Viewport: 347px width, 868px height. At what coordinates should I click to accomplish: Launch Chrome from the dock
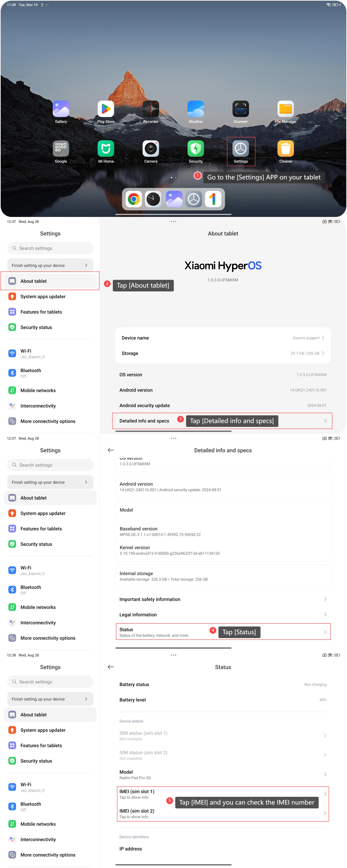point(134,199)
